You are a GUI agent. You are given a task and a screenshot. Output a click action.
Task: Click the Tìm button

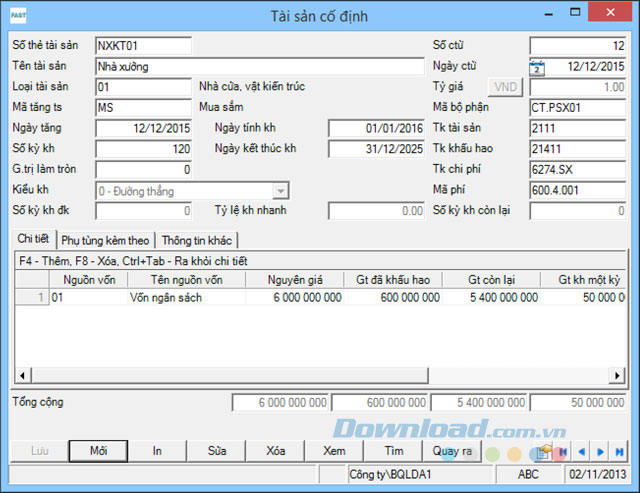pos(393,451)
